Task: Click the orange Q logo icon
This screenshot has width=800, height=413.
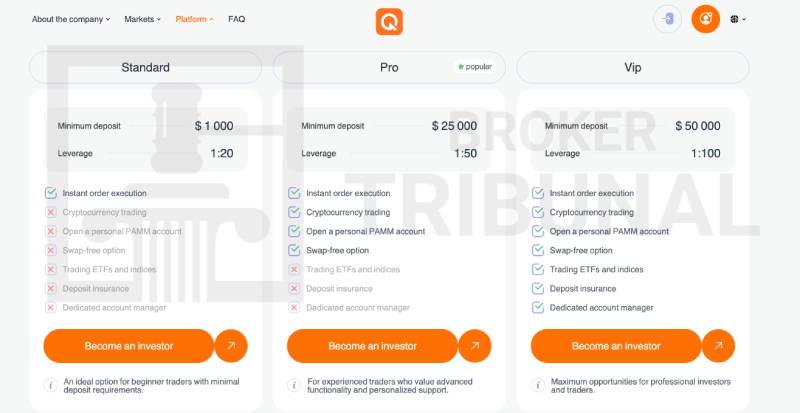Action: coord(389,21)
